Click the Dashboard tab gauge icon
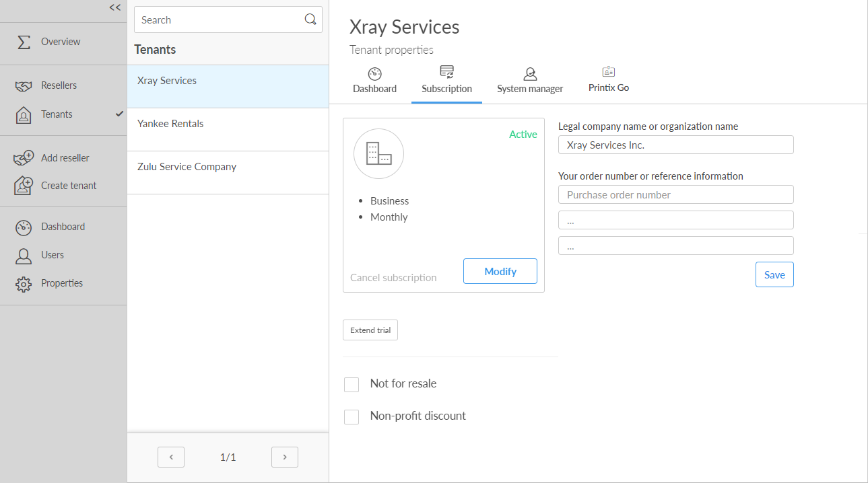Viewport: 868px width, 483px height. pos(375,74)
